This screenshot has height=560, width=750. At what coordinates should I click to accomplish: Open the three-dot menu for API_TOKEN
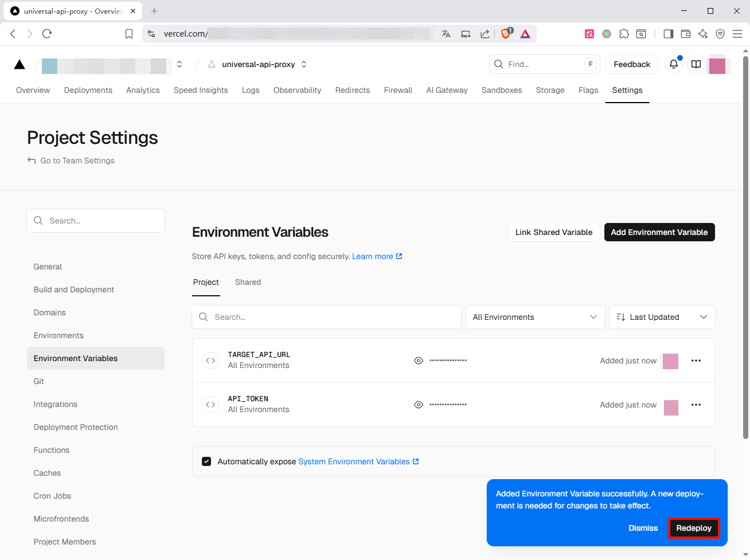coord(696,405)
